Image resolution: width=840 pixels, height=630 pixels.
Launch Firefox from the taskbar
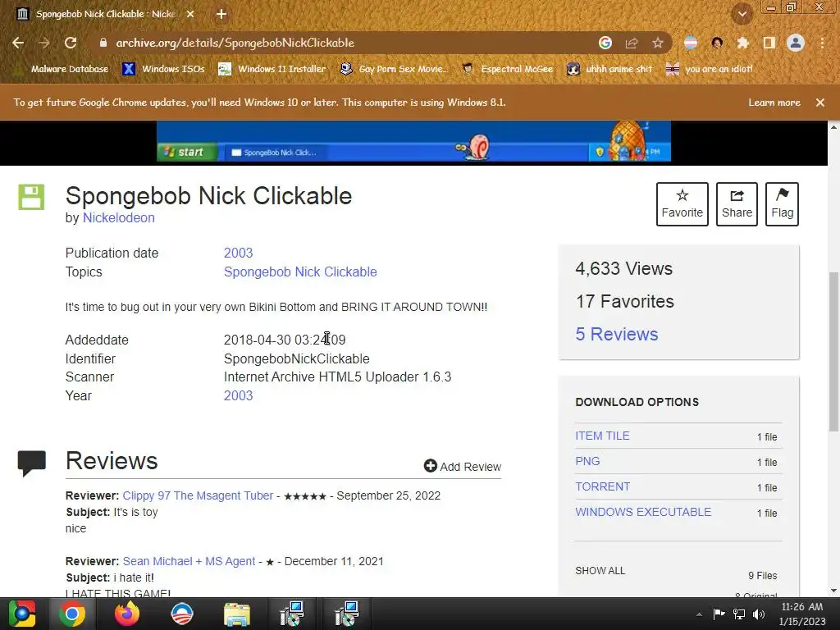pyautogui.click(x=127, y=614)
